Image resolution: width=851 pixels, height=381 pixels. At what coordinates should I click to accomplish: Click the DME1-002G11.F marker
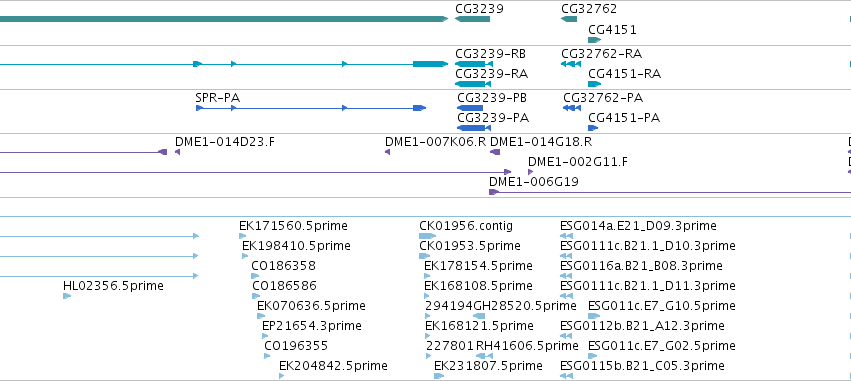pos(531,172)
